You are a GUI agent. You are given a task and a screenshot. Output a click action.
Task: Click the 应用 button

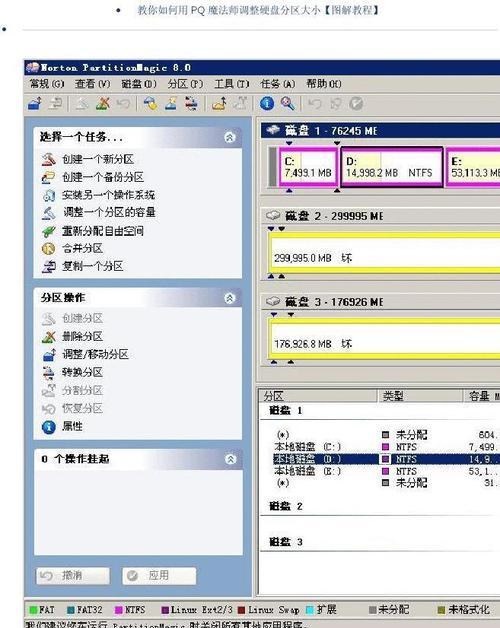[x=159, y=576]
